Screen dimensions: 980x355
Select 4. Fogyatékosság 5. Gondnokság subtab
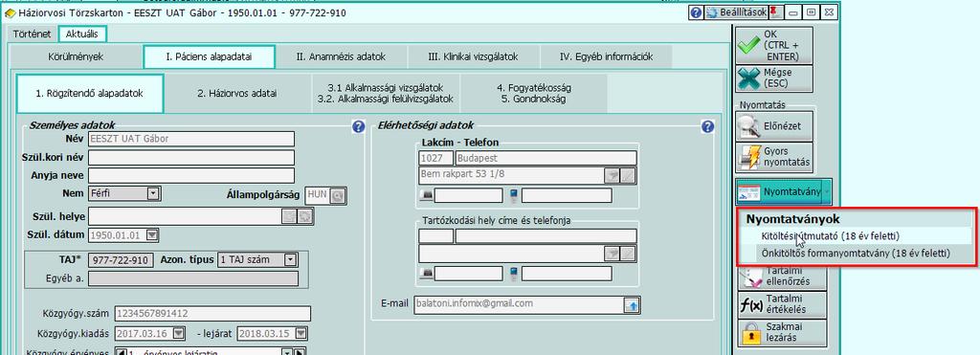coord(533,94)
